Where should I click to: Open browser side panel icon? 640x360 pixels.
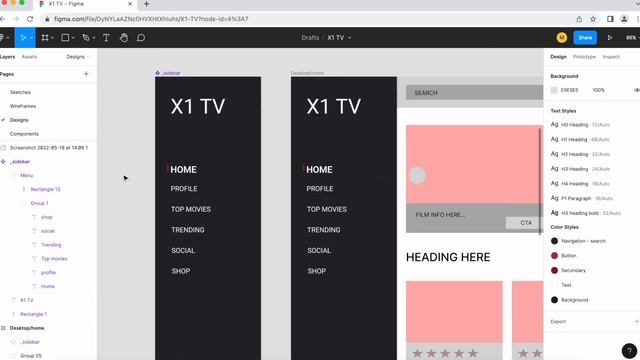[x=610, y=19]
